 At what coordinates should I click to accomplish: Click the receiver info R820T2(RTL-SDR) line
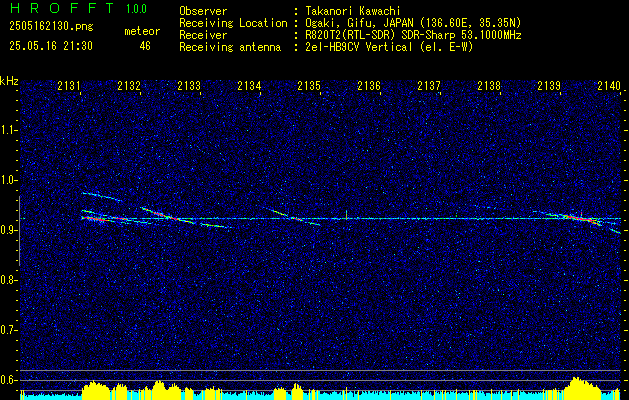pos(413,35)
